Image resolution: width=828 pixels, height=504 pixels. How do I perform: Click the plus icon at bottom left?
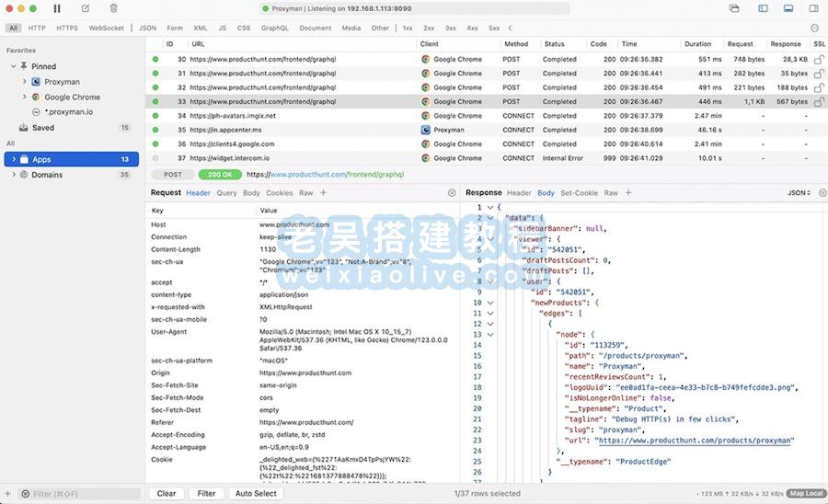pyautogui.click(x=7, y=494)
